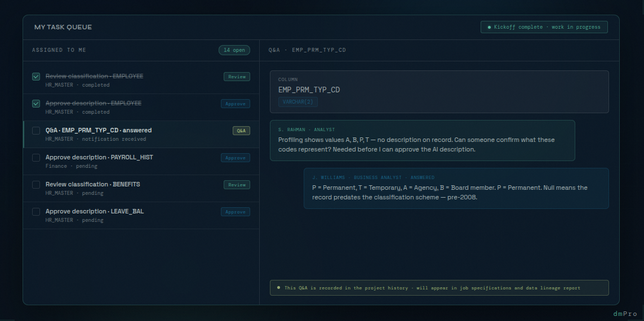This screenshot has height=321, width=644.
Task: Open the Review classification BENEFITS task
Action: pyautogui.click(x=93, y=185)
